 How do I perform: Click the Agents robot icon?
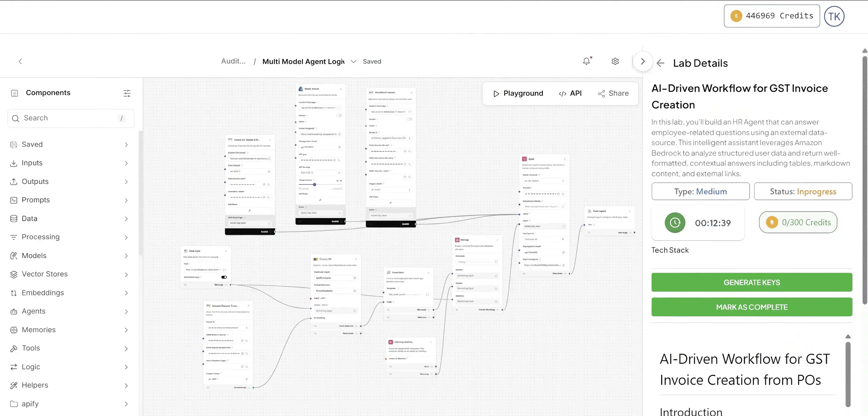pos(13,311)
